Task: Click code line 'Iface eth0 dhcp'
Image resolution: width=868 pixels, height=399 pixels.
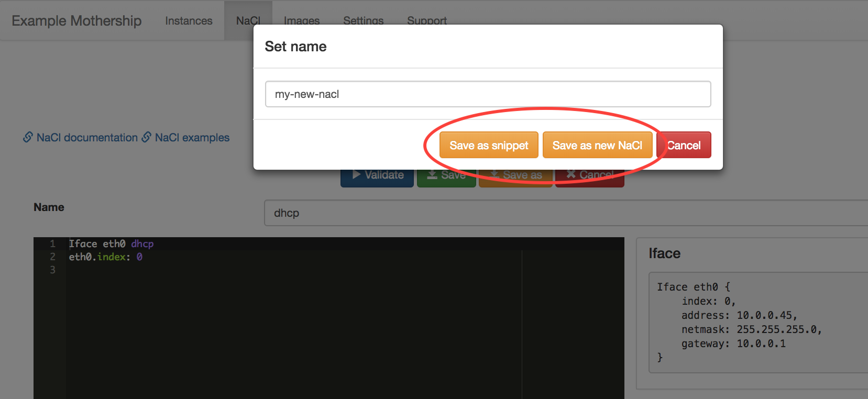Action: [111, 244]
